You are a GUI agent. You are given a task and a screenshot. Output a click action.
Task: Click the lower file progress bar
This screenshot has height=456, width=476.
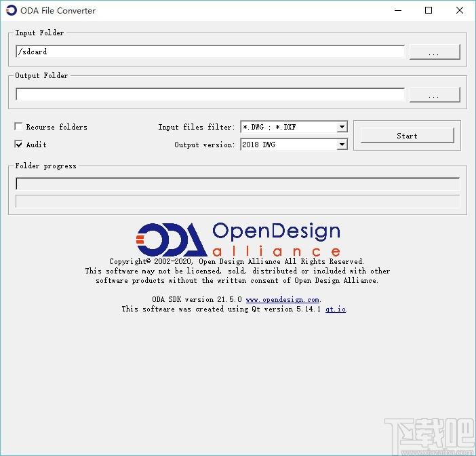(x=238, y=202)
